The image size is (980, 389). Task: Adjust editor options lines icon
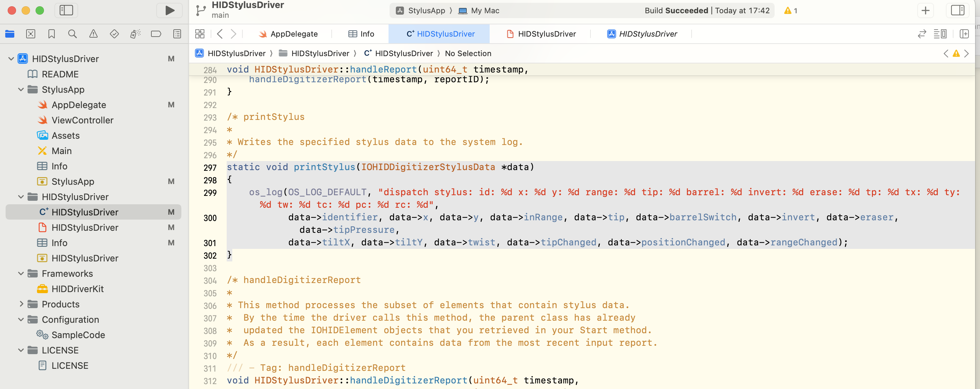(x=940, y=34)
